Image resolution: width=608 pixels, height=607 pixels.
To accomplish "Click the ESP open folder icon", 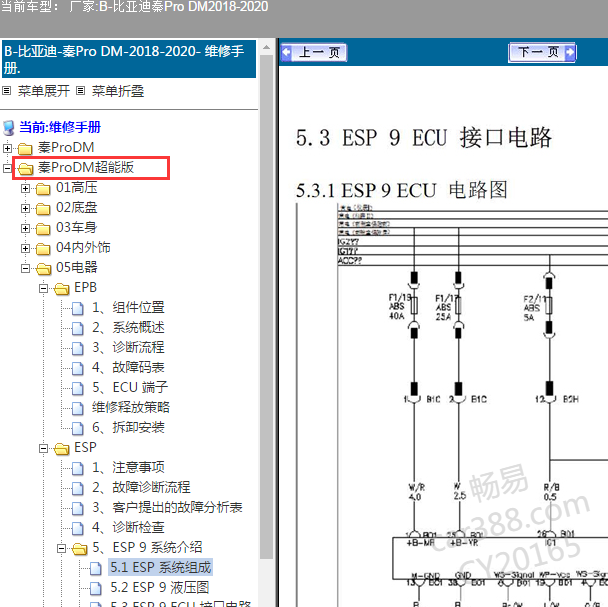I will (61, 449).
